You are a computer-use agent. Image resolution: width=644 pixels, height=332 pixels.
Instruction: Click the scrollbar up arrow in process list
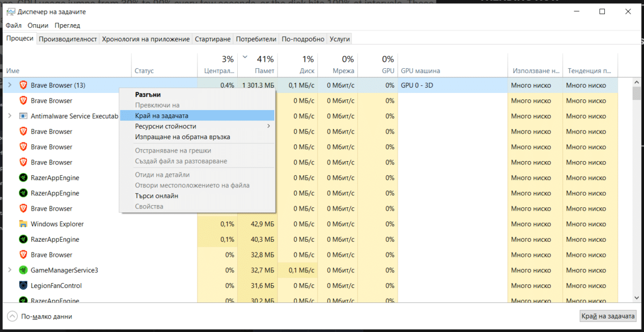click(x=636, y=82)
